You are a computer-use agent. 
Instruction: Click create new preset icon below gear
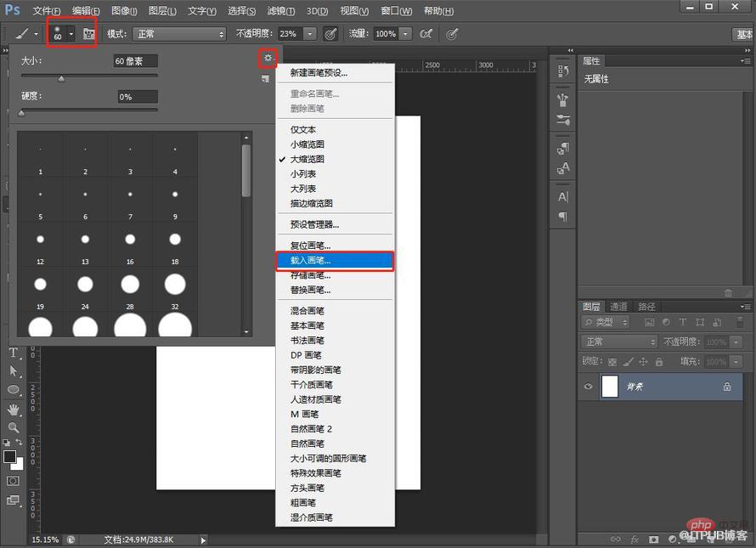pos(265,79)
